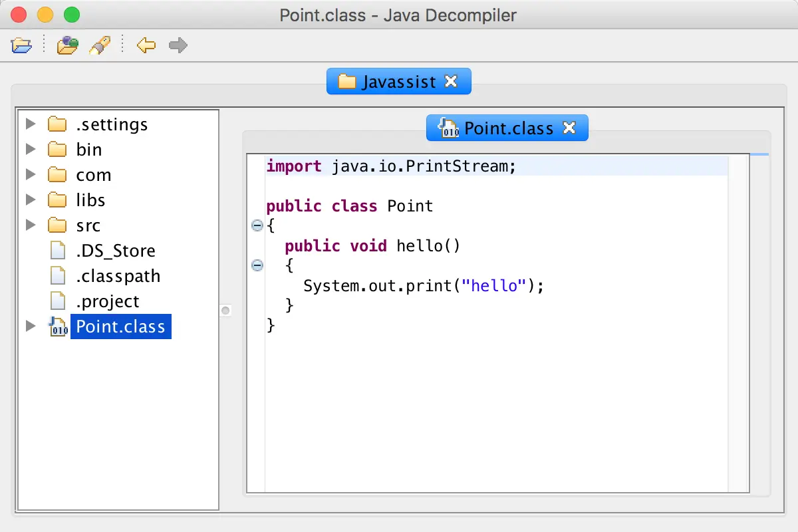Click the 'import' keyword
798x532 pixels.
point(294,166)
